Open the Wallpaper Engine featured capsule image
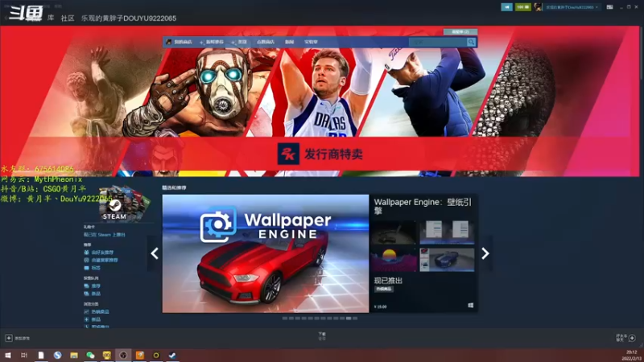The image size is (644, 362). [266, 253]
